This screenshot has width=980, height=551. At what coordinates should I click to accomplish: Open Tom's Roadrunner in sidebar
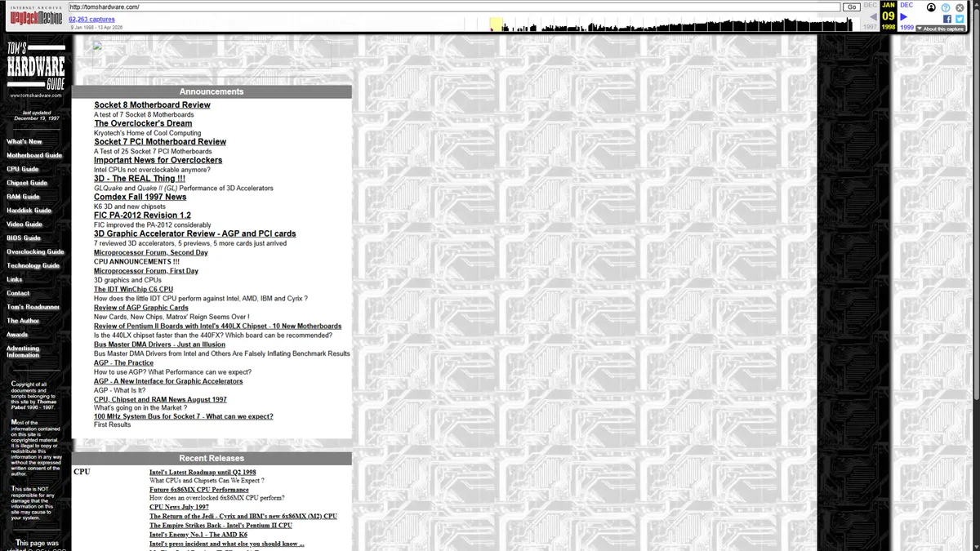pos(33,307)
